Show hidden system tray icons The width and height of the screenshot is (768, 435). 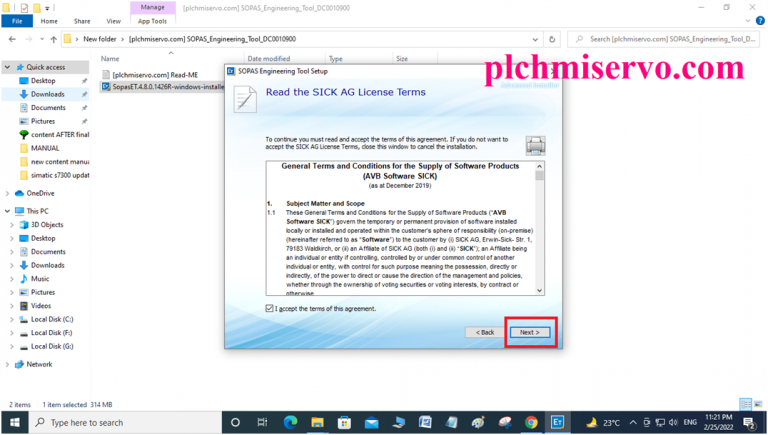coord(633,422)
